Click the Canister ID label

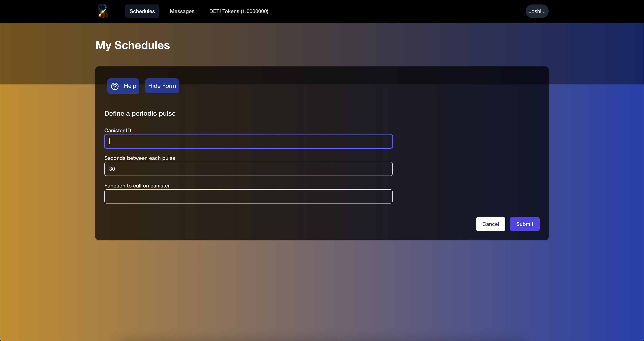pos(118,130)
